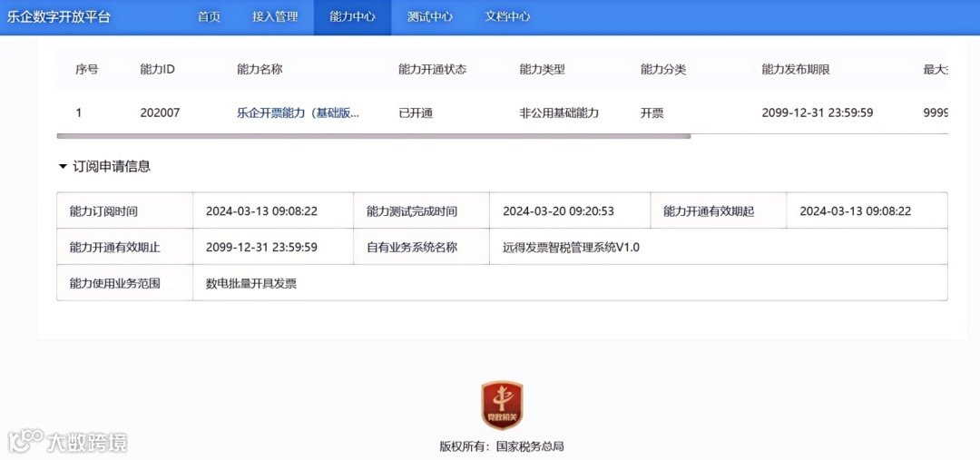This screenshot has height=460, width=980.
Task: Open the 首页 nav tab
Action: 209,17
